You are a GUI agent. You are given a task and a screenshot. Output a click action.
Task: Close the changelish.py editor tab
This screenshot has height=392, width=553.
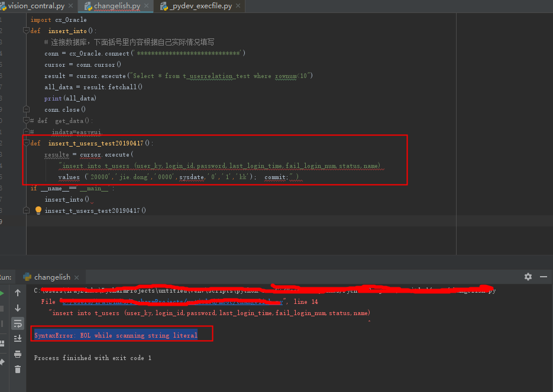147,6
